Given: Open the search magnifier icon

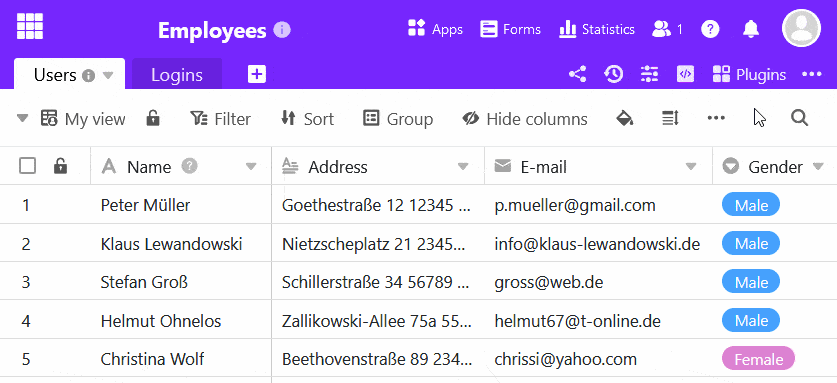Looking at the screenshot, I should coord(799,118).
